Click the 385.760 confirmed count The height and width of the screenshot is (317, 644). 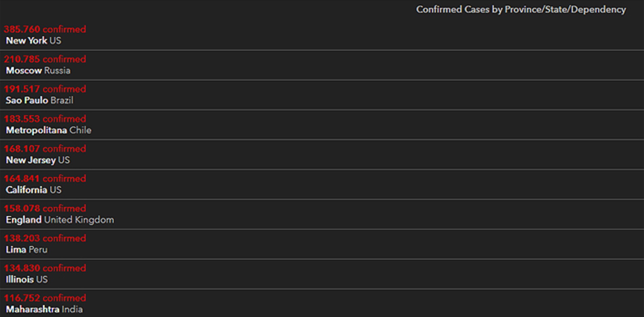pyautogui.click(x=45, y=29)
